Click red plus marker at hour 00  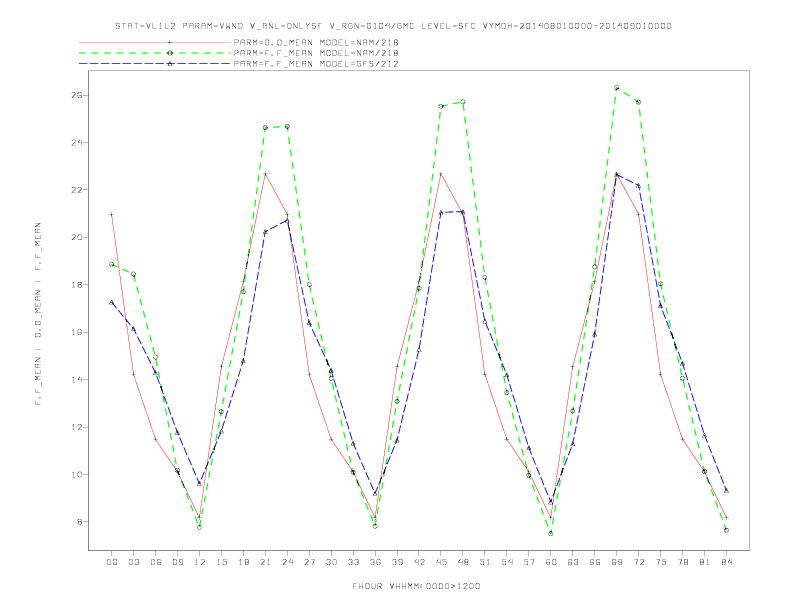pyautogui.click(x=112, y=215)
